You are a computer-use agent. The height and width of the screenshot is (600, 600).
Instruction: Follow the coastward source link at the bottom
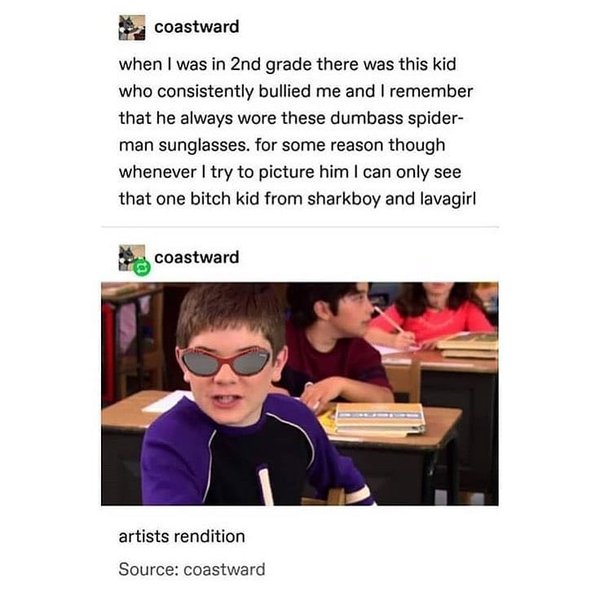pyautogui.click(x=224, y=569)
